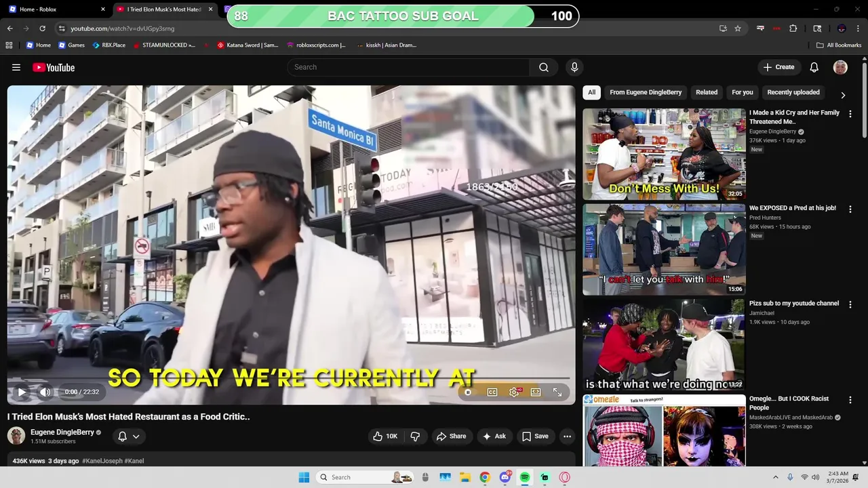Image resolution: width=868 pixels, height=488 pixels.
Task: Open the RBX.Place bookmark
Action: [109, 45]
